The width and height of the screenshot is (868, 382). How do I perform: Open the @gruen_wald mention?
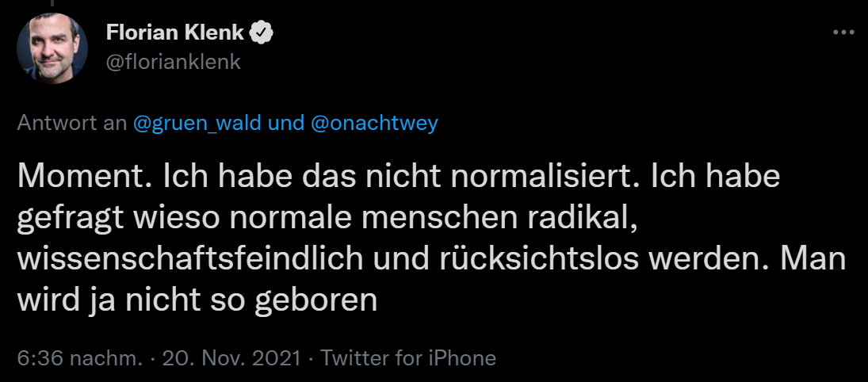point(197,123)
